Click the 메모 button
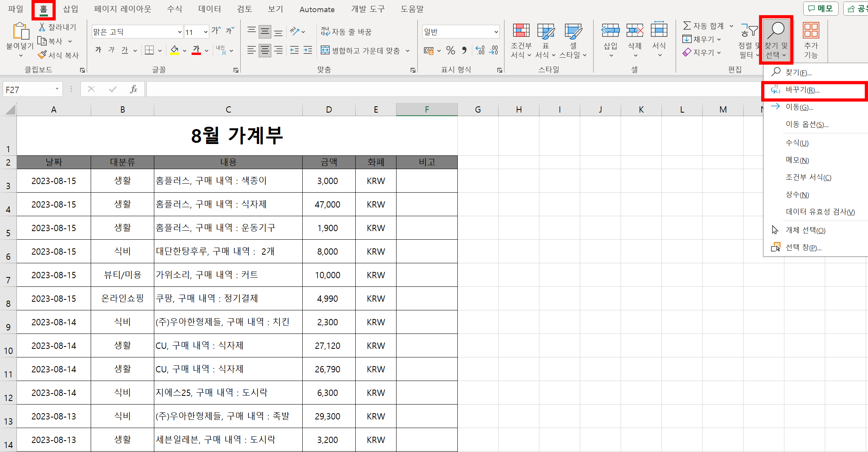868x452 pixels. click(820, 9)
